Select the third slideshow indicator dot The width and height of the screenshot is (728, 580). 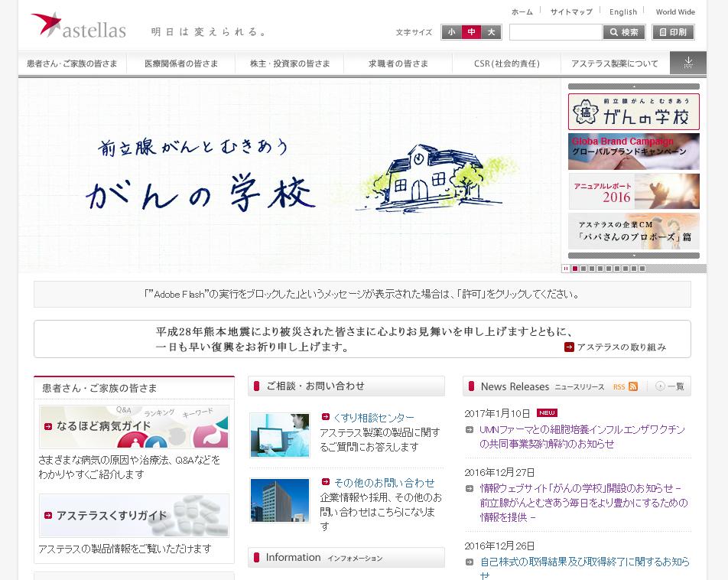click(592, 269)
